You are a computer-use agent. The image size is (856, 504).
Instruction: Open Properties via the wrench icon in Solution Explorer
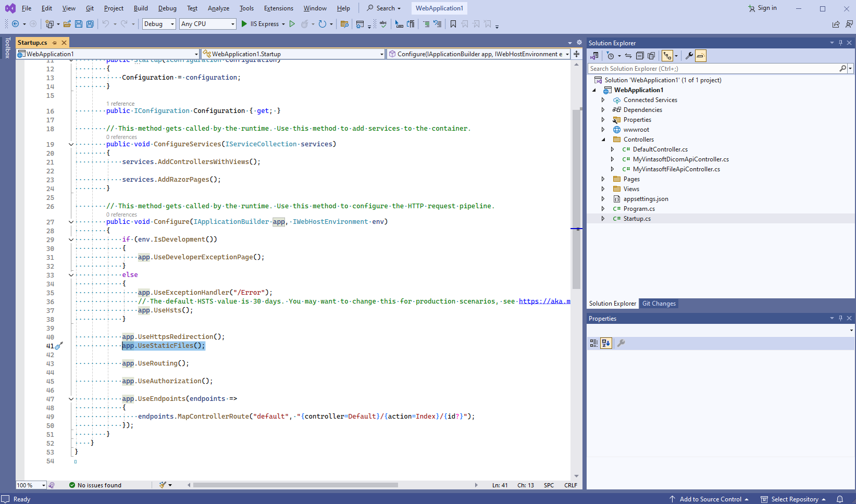[x=689, y=56]
